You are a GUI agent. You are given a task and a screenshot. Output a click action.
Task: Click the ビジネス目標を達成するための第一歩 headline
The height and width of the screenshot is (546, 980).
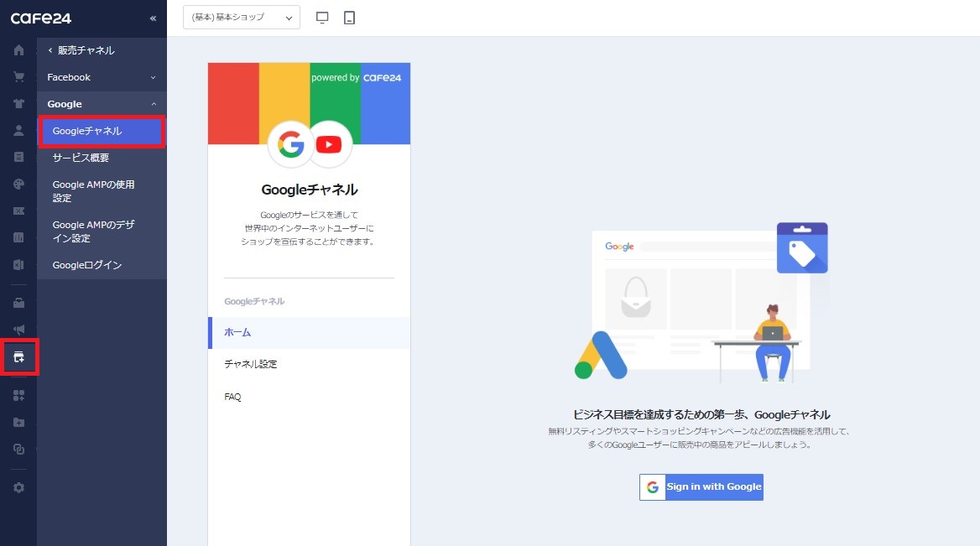701,414
